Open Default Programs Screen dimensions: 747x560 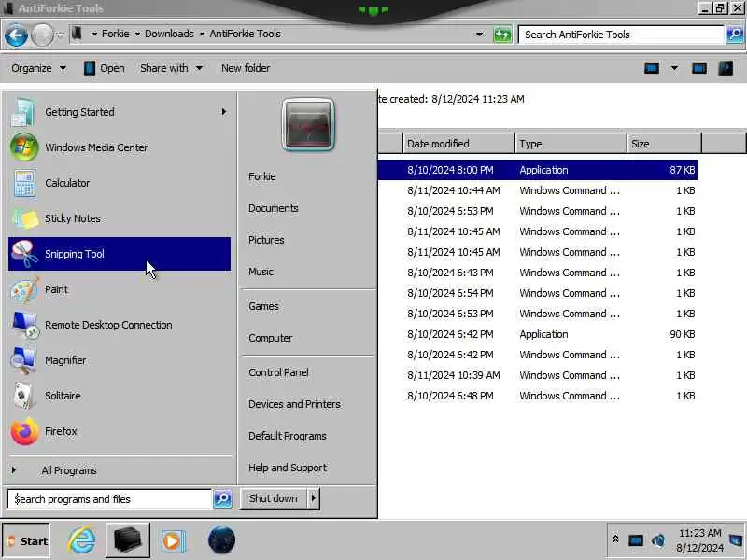288,436
